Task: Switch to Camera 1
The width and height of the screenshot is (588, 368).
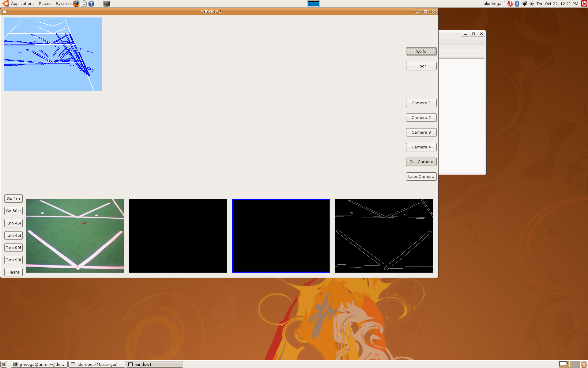Action: click(x=421, y=103)
